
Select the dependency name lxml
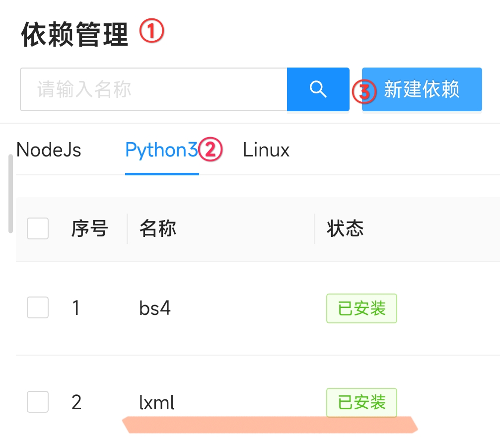[x=156, y=402]
